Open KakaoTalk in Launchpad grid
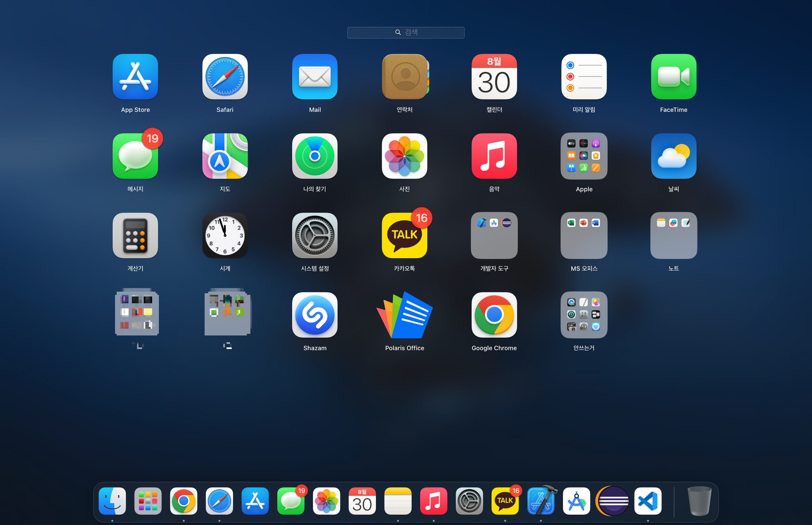This screenshot has width=812, height=525. pyautogui.click(x=404, y=235)
